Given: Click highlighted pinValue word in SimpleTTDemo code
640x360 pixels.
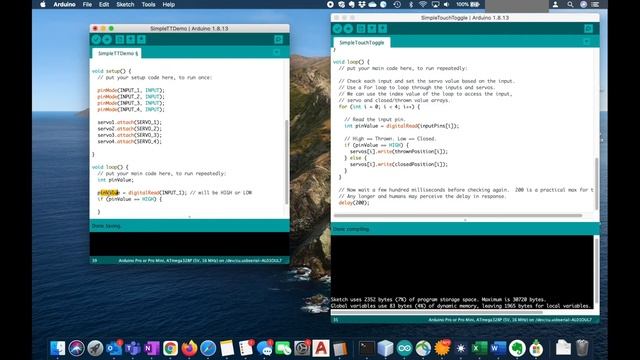Looking at the screenshot, I should [x=108, y=193].
